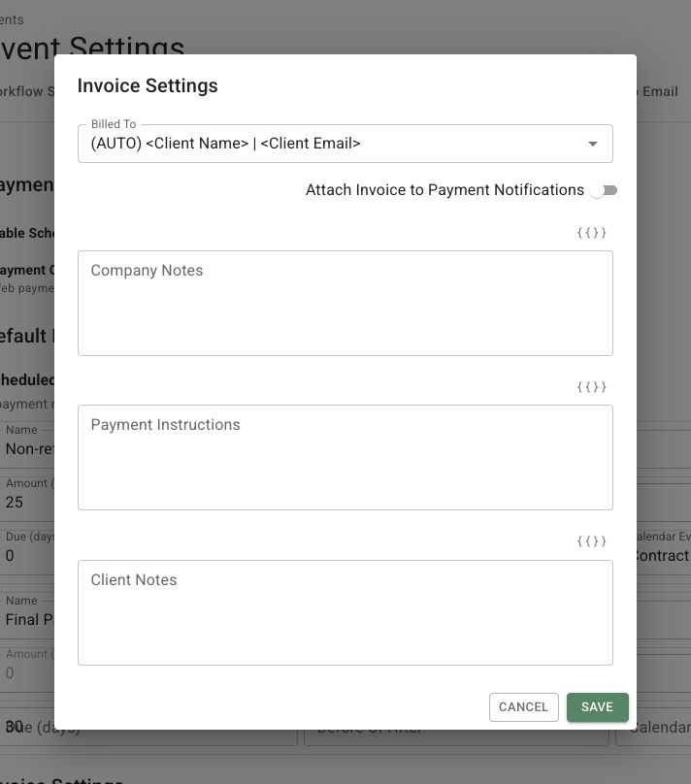The height and width of the screenshot is (784, 691).
Task: Save the Invoice Settings
Action: pyautogui.click(x=598, y=707)
